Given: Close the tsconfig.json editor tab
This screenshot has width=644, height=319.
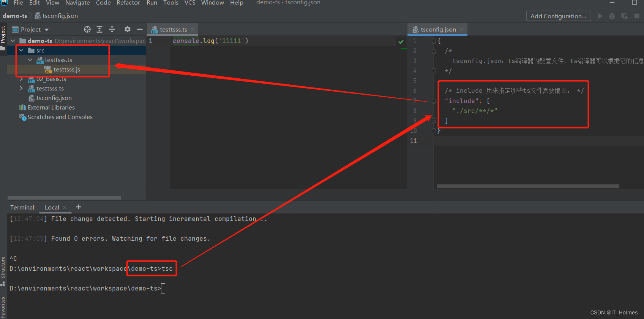Looking at the screenshot, I should 462,29.
